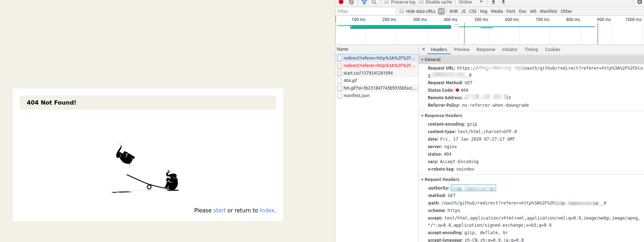Screen dimensions: 644x242
Task: Clear the network log
Action: click(x=351, y=2)
